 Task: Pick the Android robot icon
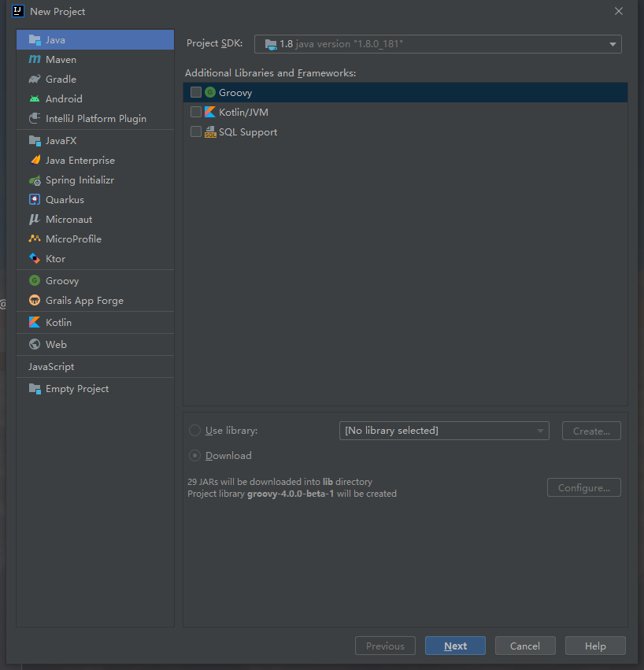pos(35,98)
